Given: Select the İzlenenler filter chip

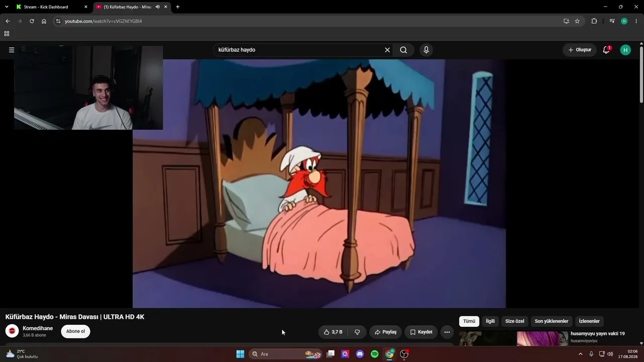Looking at the screenshot, I should tap(589, 321).
